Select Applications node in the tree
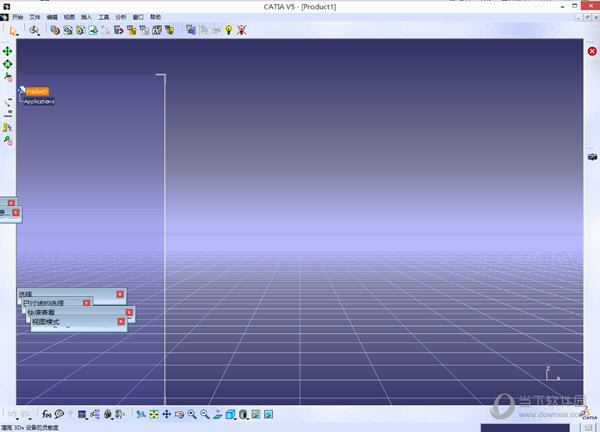This screenshot has height=432, width=600. coord(39,101)
